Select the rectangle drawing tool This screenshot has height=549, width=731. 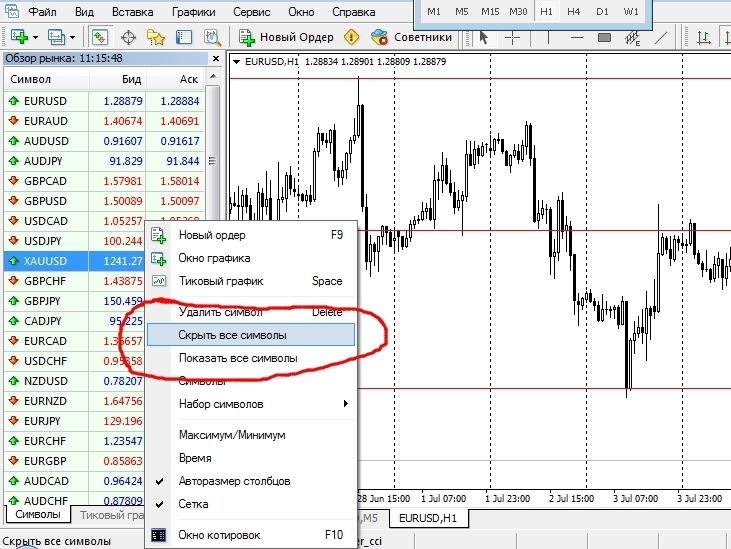point(604,37)
